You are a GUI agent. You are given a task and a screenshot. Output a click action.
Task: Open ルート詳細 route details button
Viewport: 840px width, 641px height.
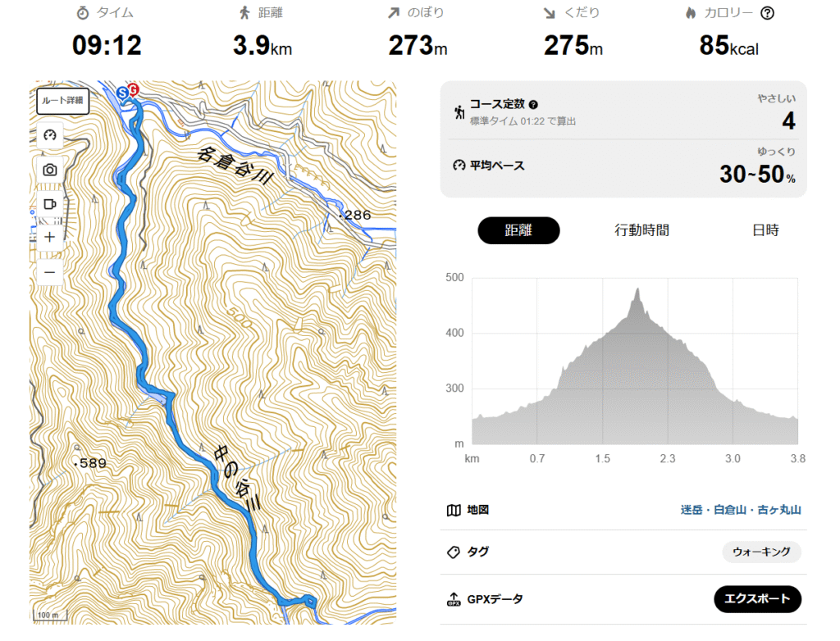point(62,101)
